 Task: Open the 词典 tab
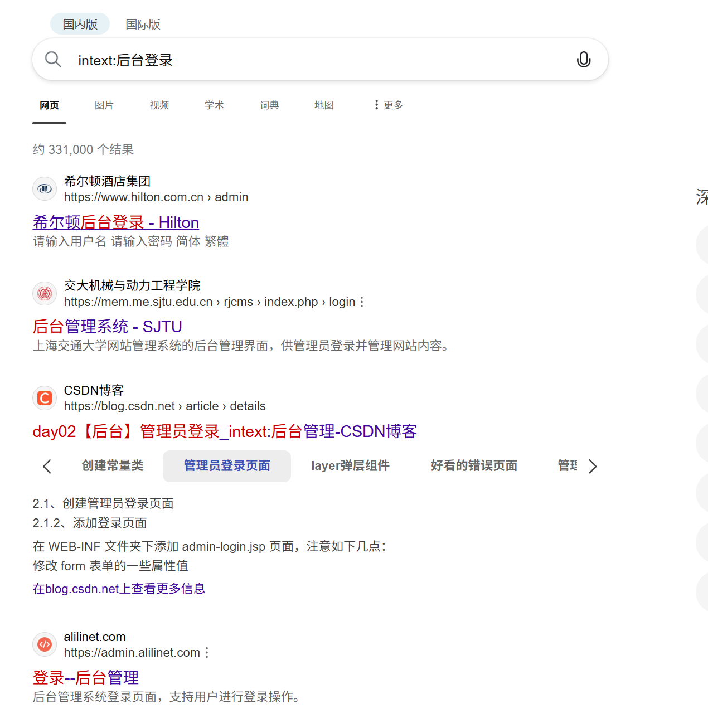click(x=269, y=105)
